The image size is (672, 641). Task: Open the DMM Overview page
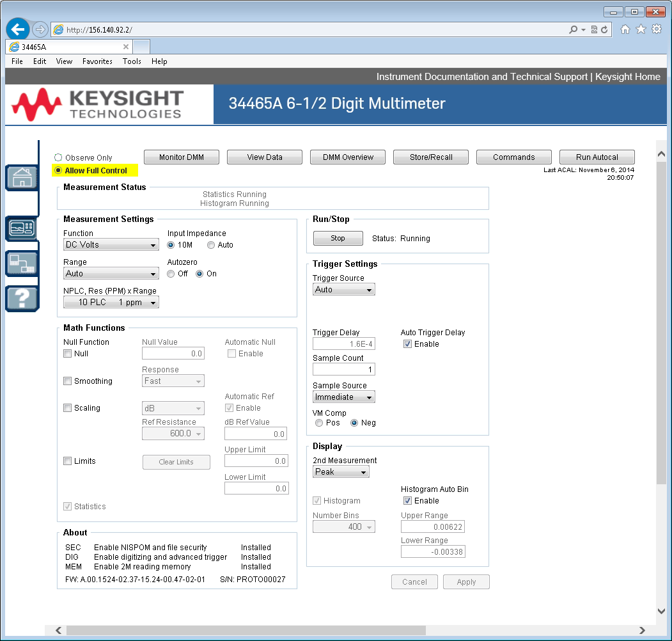click(348, 157)
